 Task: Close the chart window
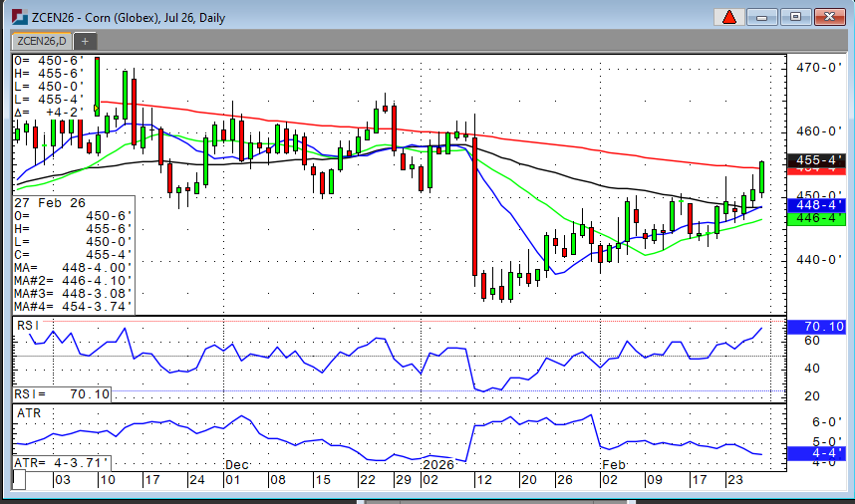829,18
